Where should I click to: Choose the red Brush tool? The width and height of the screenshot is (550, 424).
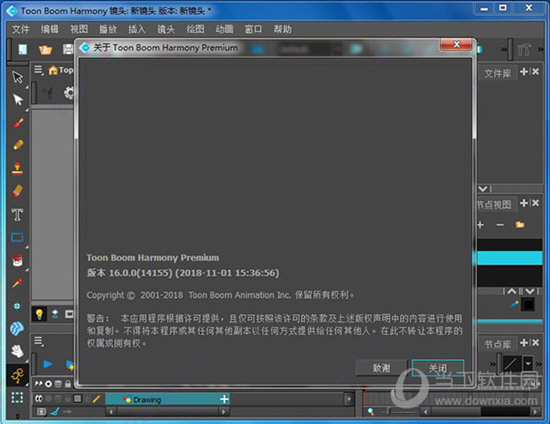[17, 123]
